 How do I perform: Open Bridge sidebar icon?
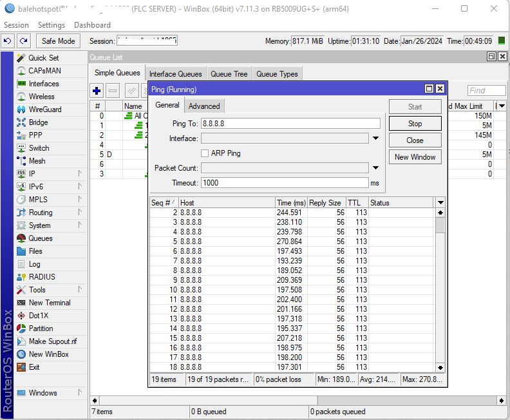pyautogui.click(x=21, y=122)
